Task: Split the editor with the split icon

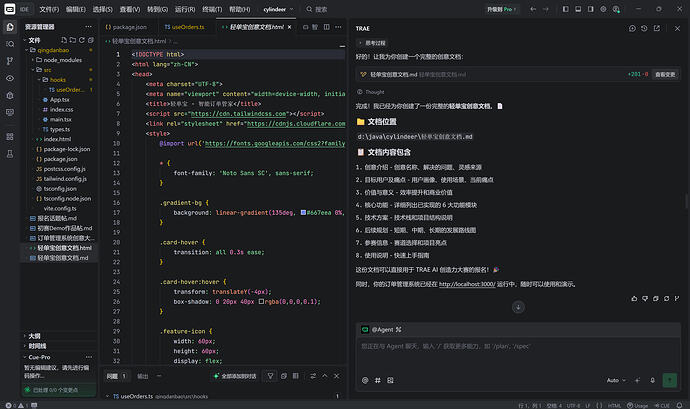Action: pos(327,27)
